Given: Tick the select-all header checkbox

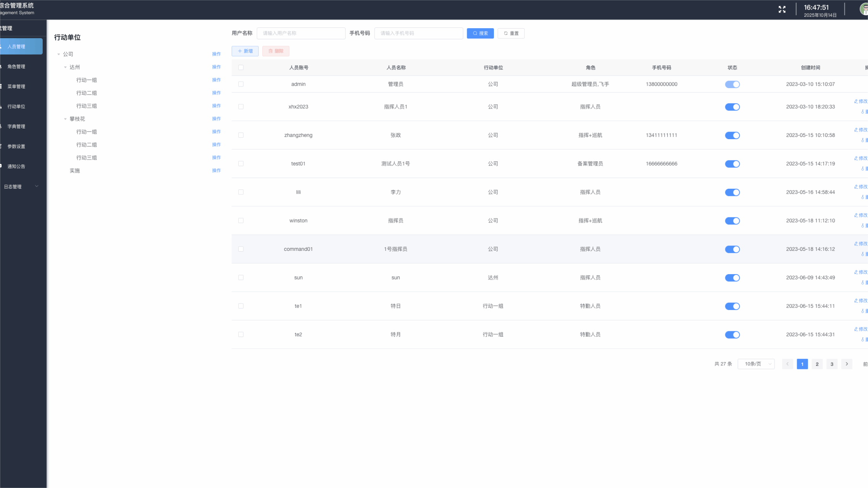Looking at the screenshot, I should [x=241, y=67].
